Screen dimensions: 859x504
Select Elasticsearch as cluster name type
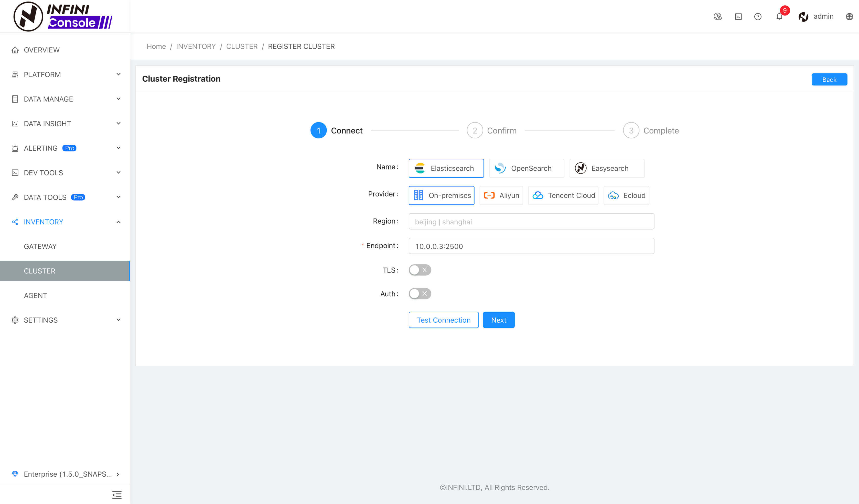pyautogui.click(x=446, y=168)
